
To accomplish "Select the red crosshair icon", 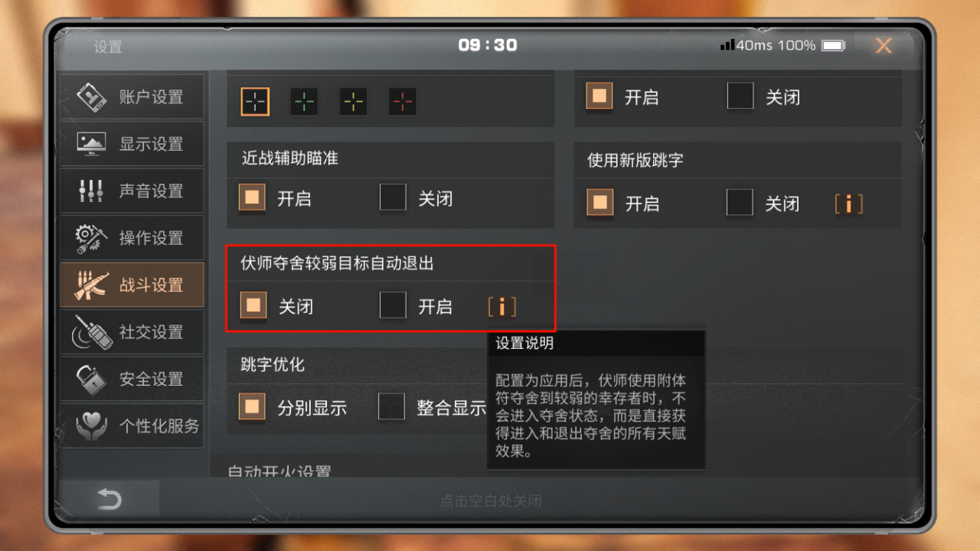I will click(403, 101).
